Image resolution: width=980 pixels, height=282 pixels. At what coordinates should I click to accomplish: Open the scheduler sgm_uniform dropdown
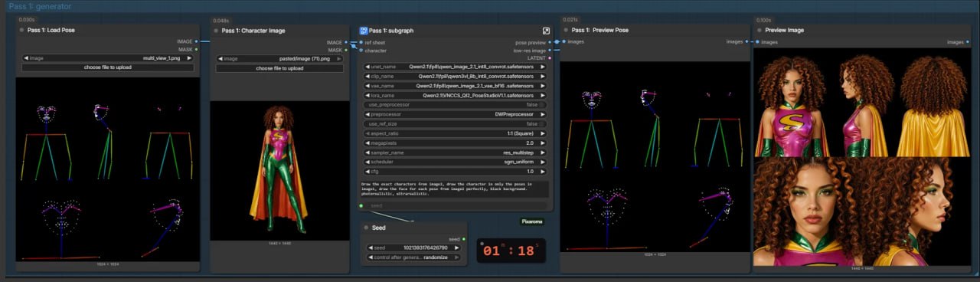[x=455, y=162]
